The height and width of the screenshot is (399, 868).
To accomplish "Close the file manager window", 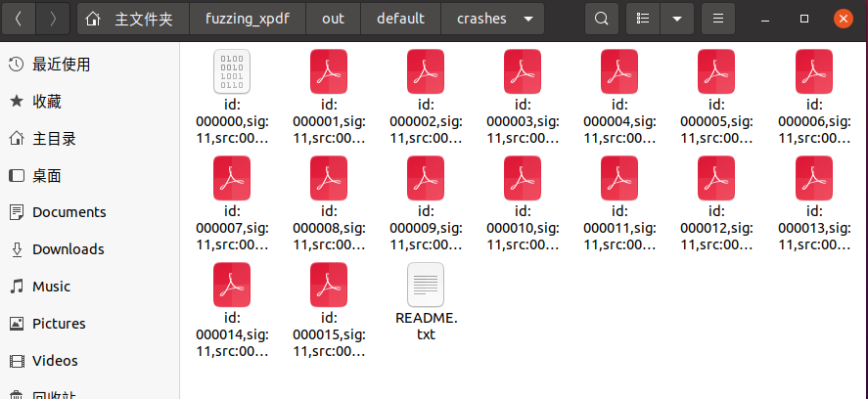I will click(844, 19).
